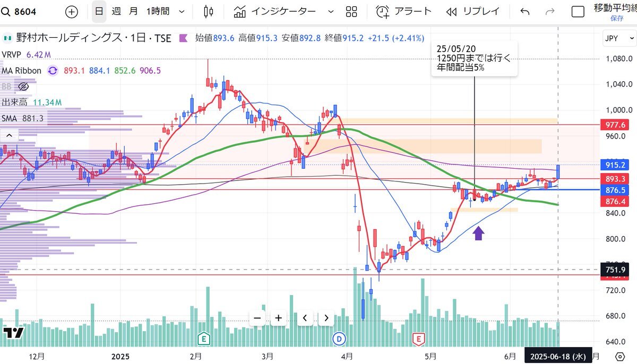This screenshot has width=637, height=364.
Task: Create an alert with アラート
Action: pyautogui.click(x=404, y=12)
